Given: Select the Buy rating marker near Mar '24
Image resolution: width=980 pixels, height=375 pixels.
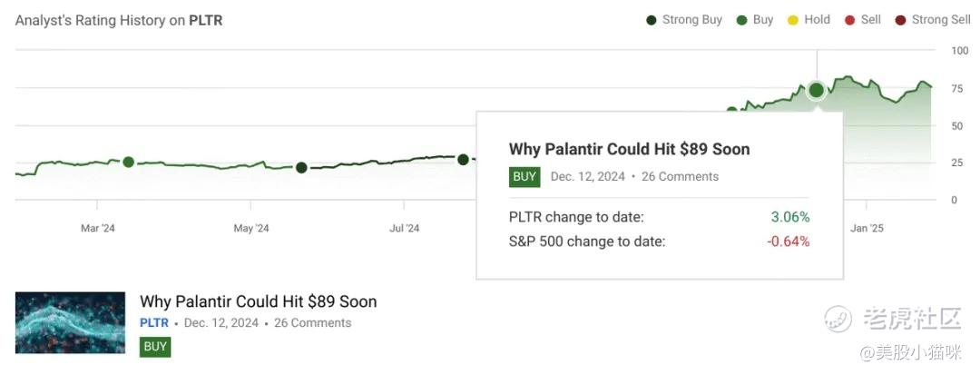Looking at the screenshot, I should click(128, 162).
